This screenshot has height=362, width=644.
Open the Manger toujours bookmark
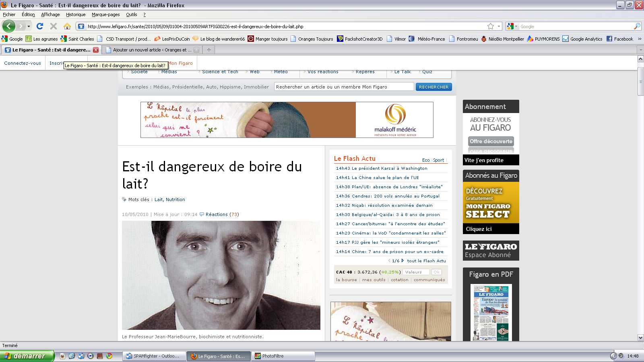click(268, 39)
